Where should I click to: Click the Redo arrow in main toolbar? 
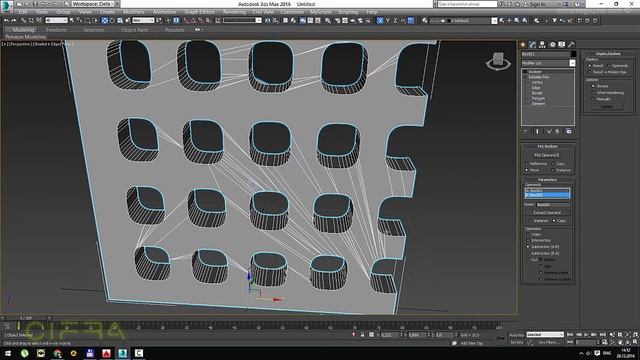click(13, 20)
